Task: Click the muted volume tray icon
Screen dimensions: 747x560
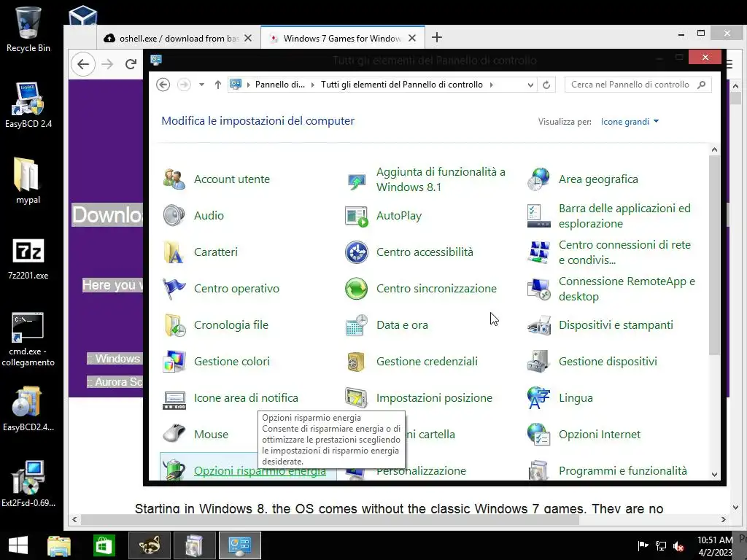Action: coord(678,546)
